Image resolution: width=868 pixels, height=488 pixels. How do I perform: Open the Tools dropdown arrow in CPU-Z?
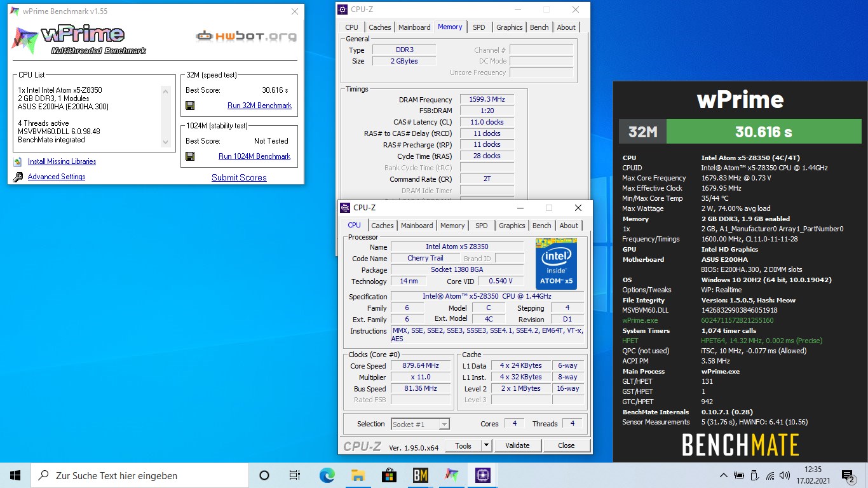click(x=486, y=445)
